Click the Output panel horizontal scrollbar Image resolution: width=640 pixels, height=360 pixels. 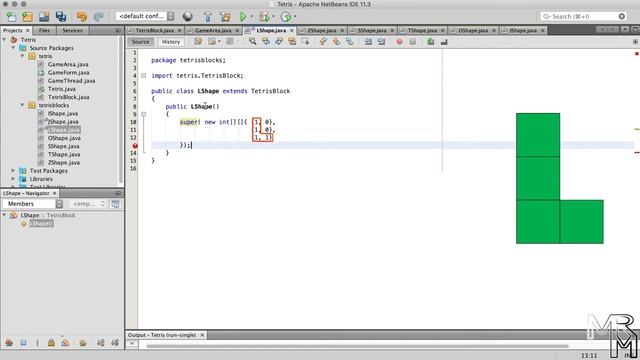click(x=357, y=346)
